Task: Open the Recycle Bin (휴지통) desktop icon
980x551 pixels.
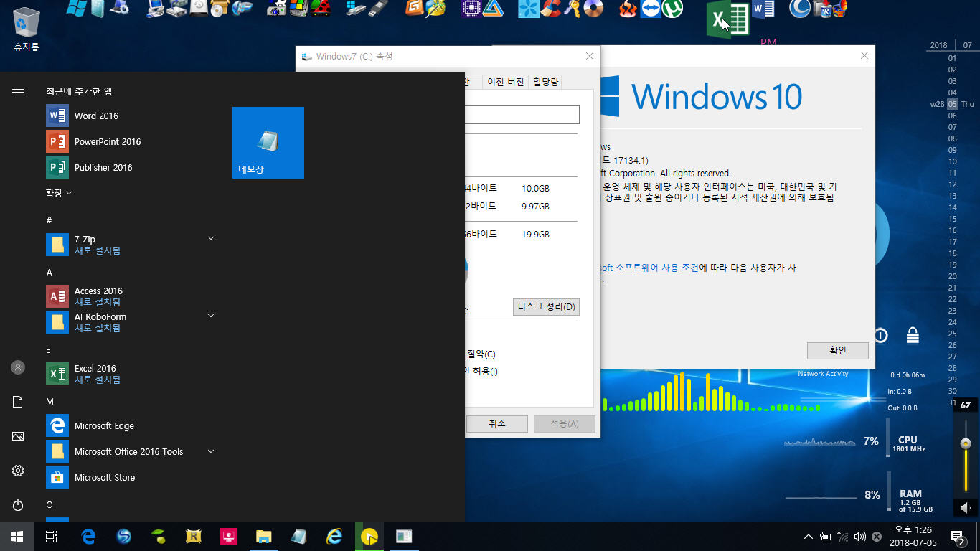Action: 27,29
